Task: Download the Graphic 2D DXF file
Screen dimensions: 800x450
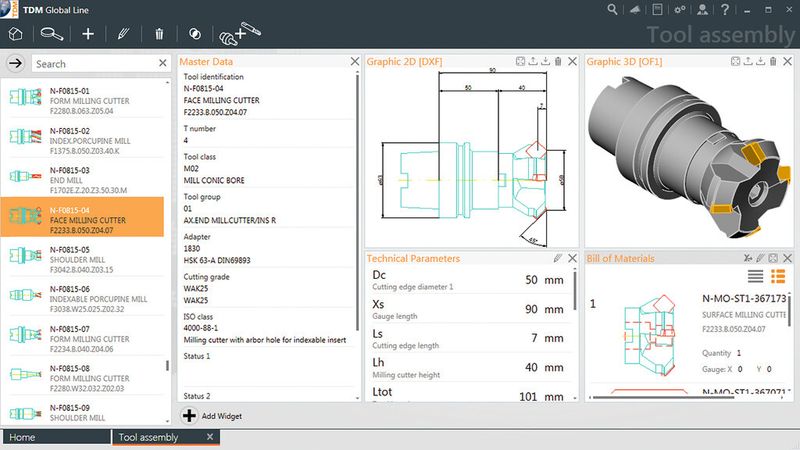Action: [545, 61]
